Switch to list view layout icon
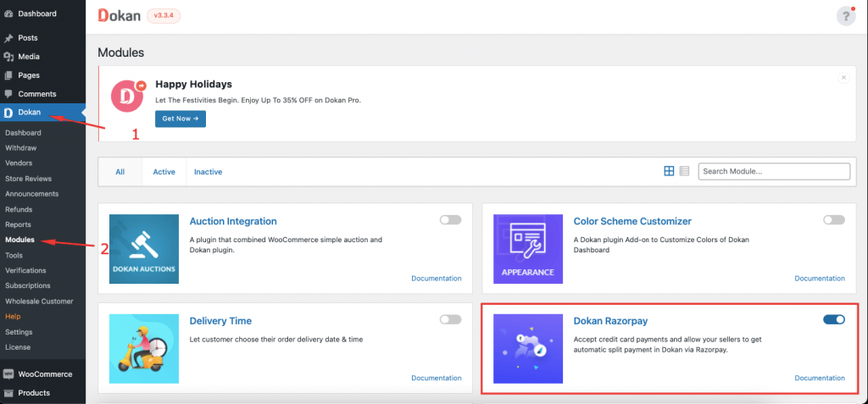 click(x=684, y=171)
